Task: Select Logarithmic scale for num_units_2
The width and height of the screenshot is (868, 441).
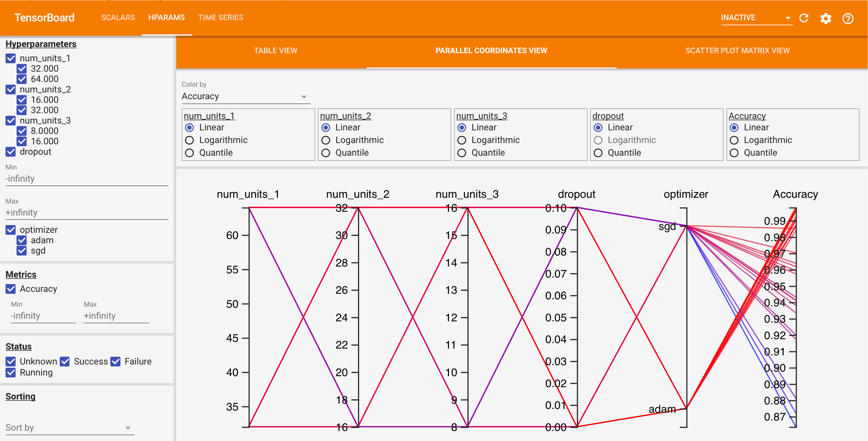Action: (x=326, y=140)
